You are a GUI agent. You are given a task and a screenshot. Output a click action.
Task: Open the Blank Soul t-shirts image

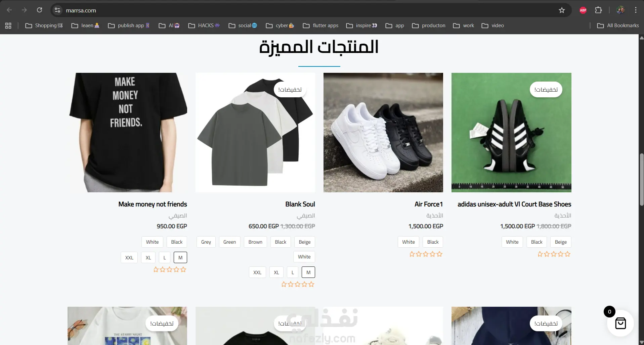click(255, 133)
